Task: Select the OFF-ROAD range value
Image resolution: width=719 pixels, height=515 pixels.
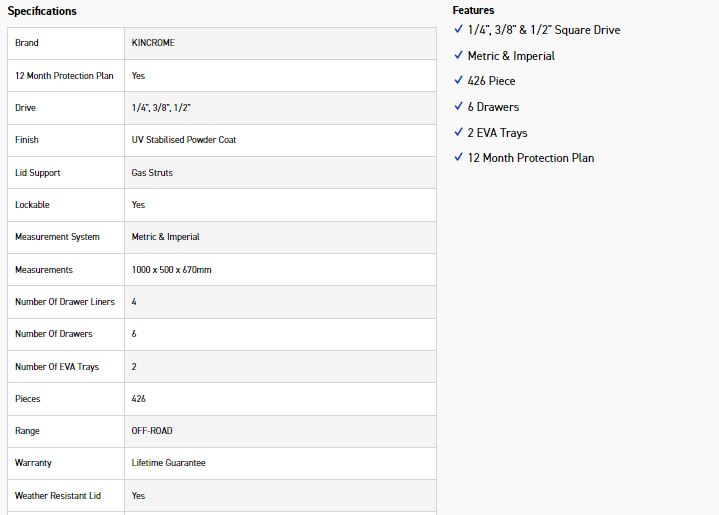Action: (152, 431)
